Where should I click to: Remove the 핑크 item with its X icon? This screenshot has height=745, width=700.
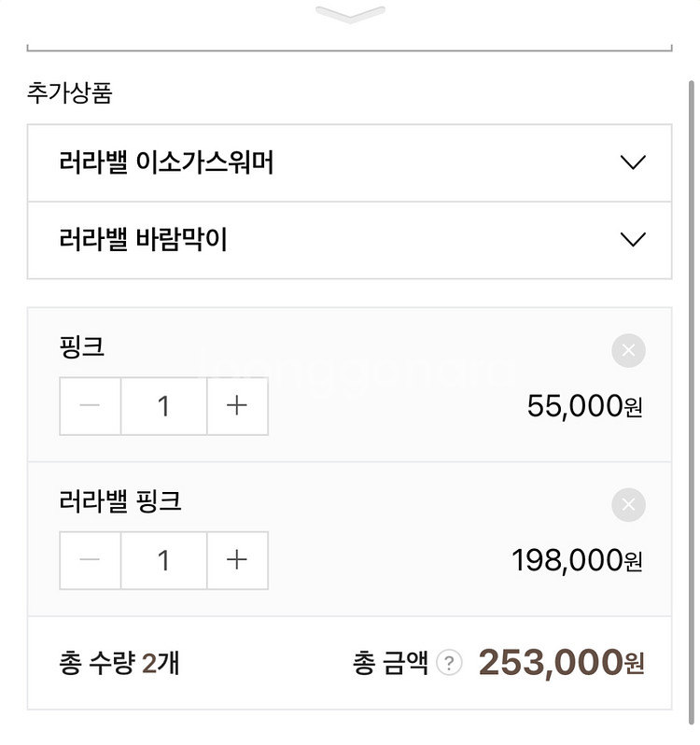[628, 351]
